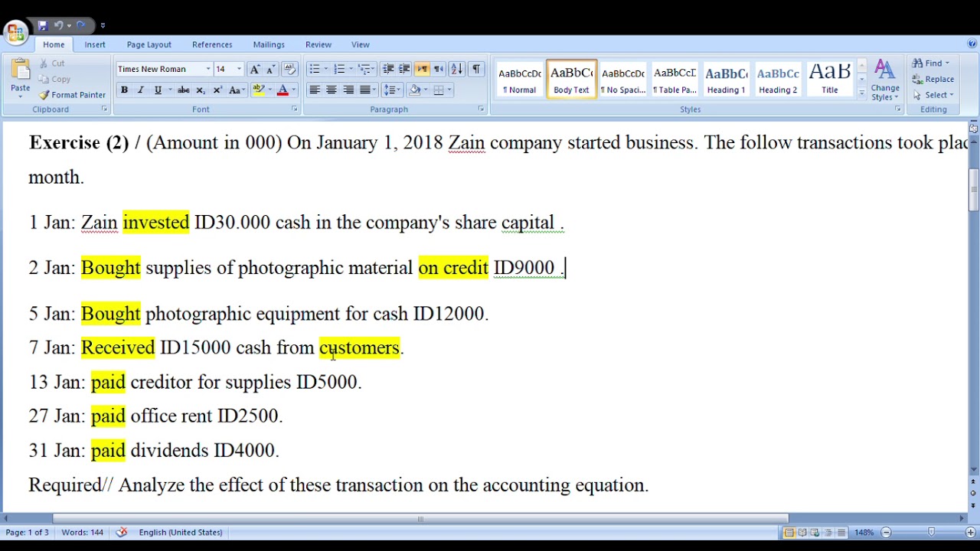Expand the styles gallery More arrow

tap(861, 93)
